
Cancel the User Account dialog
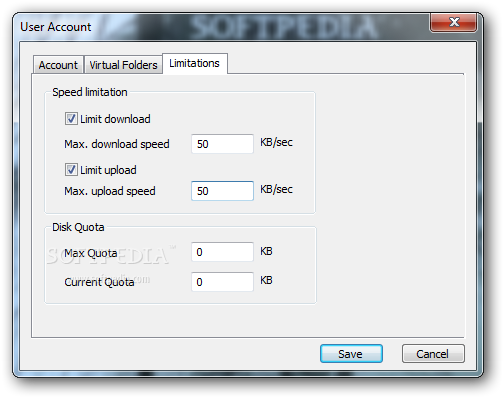(433, 354)
